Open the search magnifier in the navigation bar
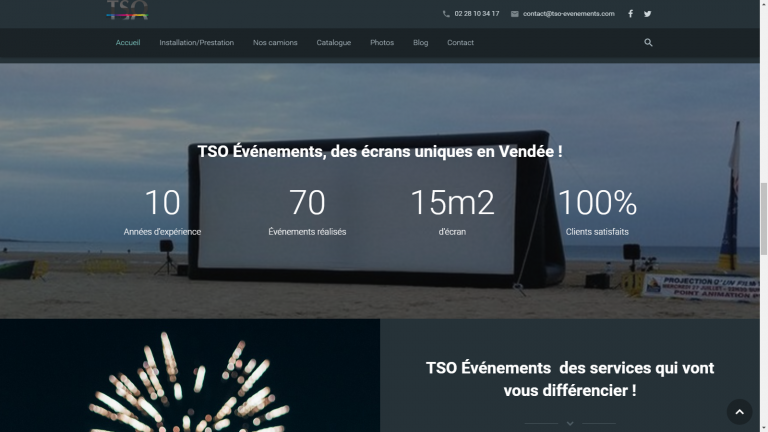The image size is (768, 432). tap(648, 43)
